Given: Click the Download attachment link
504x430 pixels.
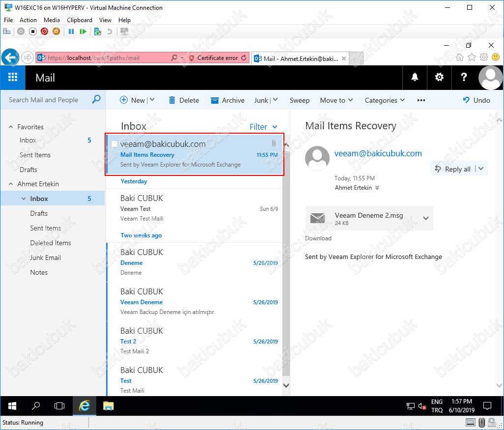Looking at the screenshot, I should pyautogui.click(x=318, y=238).
